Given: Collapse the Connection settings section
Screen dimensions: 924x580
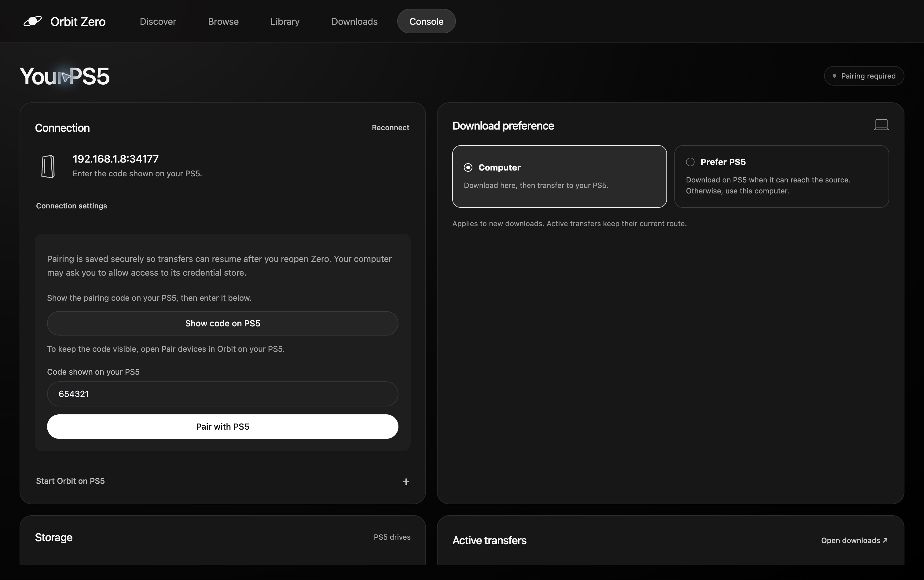Looking at the screenshot, I should [x=71, y=206].
